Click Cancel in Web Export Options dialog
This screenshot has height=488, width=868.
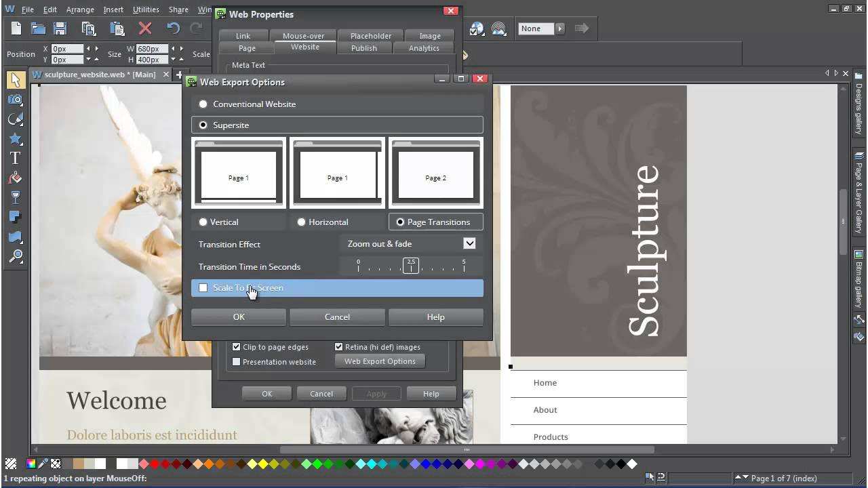[x=337, y=317]
